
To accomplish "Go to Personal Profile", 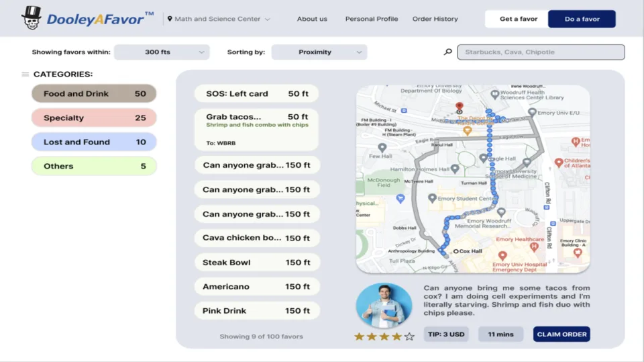I will click(371, 19).
